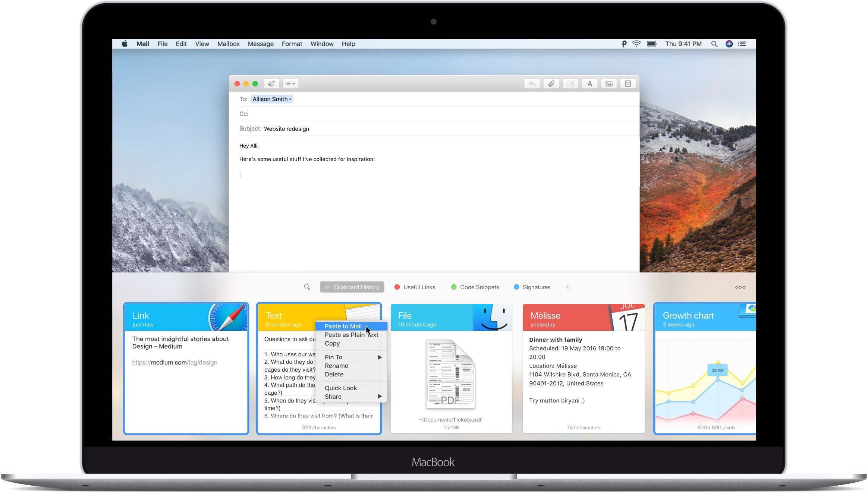Click the more options ellipsis icon

click(x=740, y=287)
